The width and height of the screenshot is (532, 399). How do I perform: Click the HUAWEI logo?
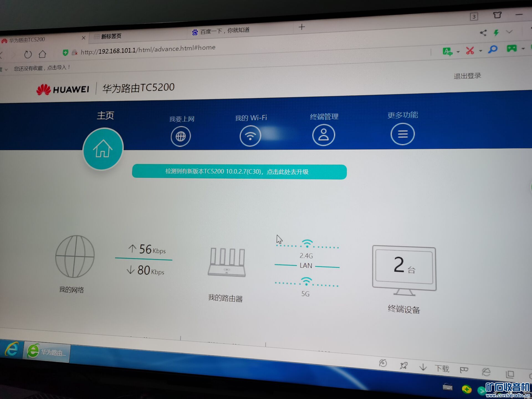pyautogui.click(x=63, y=89)
